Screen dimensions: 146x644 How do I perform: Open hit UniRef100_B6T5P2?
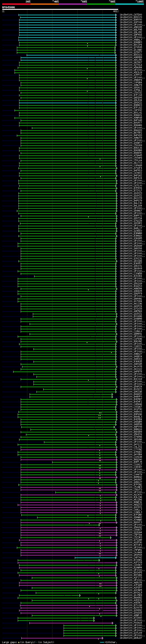tap(131, 133)
